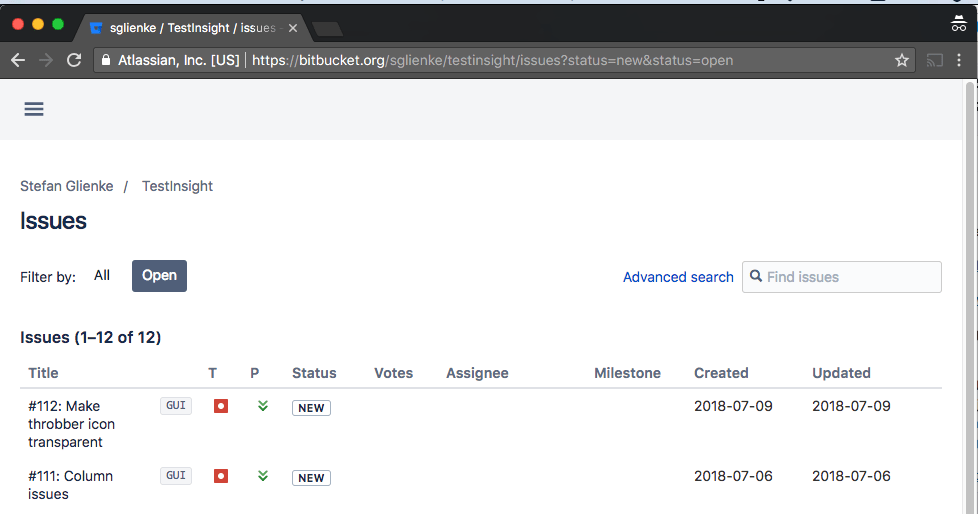This screenshot has width=978, height=514.
Task: Switch to the TestInsight issues browser tab
Action: click(x=185, y=28)
